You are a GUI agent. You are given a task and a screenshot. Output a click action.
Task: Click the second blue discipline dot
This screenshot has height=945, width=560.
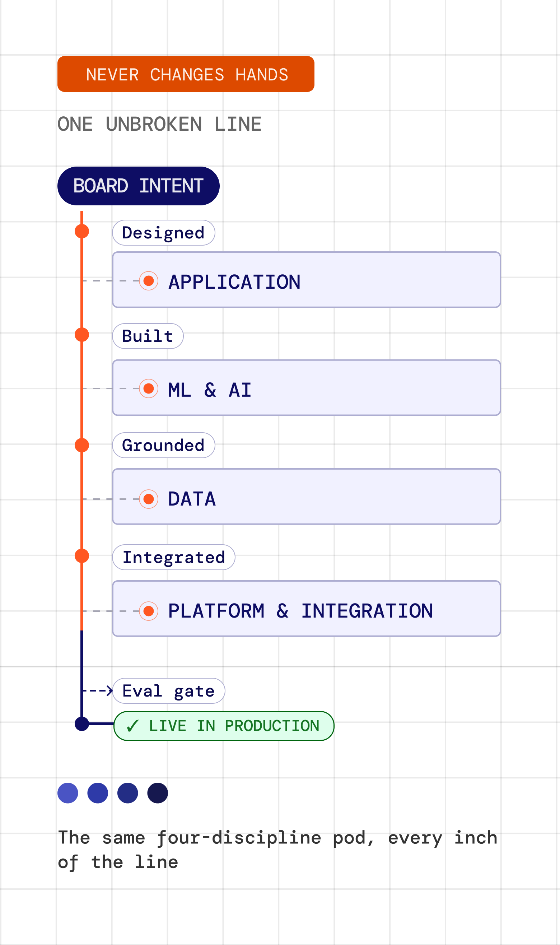98,793
